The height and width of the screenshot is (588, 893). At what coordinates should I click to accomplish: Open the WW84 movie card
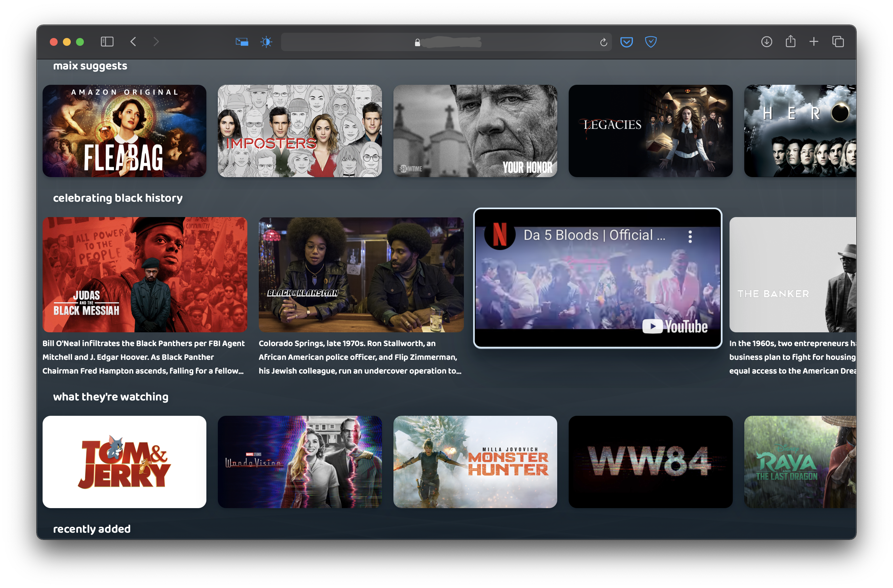650,462
